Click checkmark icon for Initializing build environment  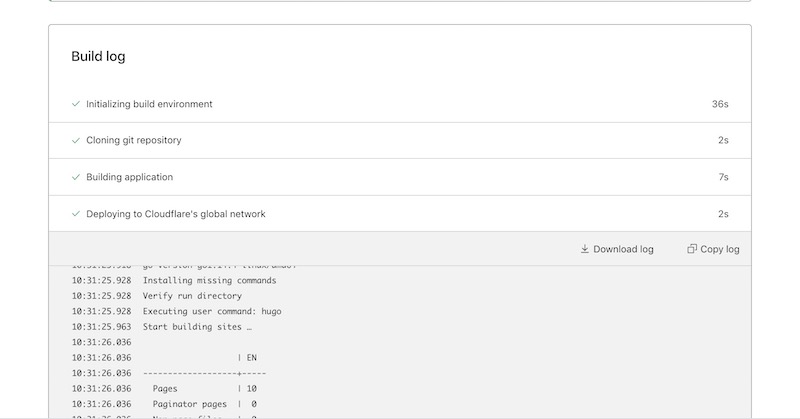76,104
